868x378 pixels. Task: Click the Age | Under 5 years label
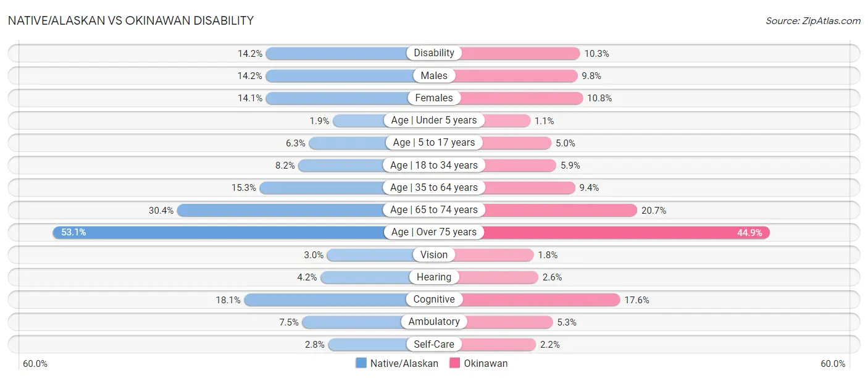pos(434,120)
